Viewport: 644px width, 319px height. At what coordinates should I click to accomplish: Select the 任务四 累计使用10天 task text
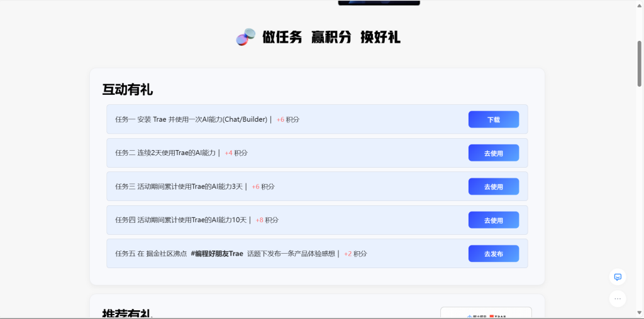click(182, 220)
